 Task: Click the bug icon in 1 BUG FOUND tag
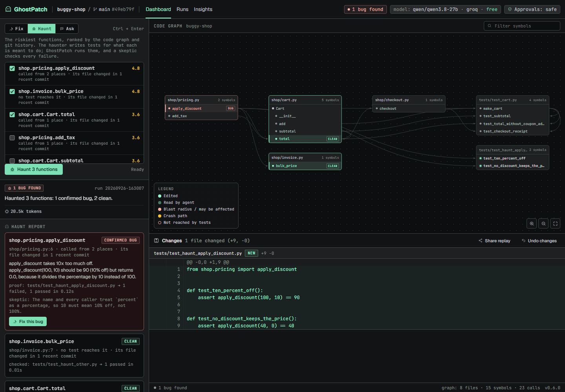10,188
